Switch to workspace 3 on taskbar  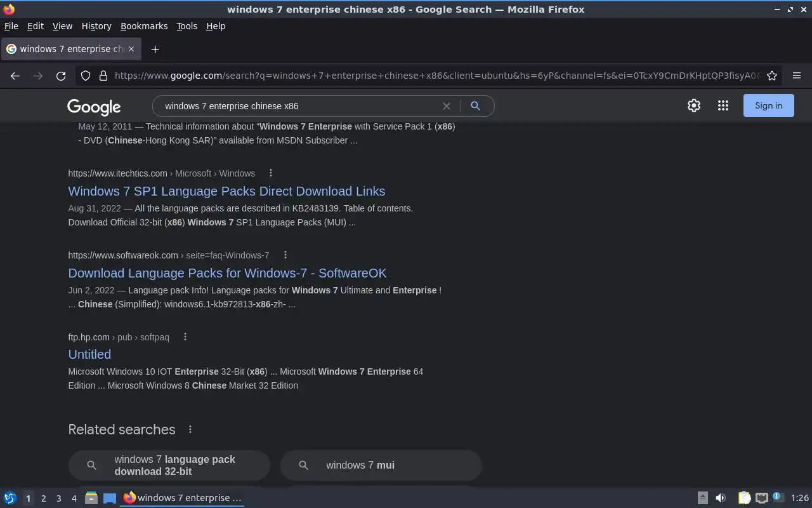coord(58,498)
